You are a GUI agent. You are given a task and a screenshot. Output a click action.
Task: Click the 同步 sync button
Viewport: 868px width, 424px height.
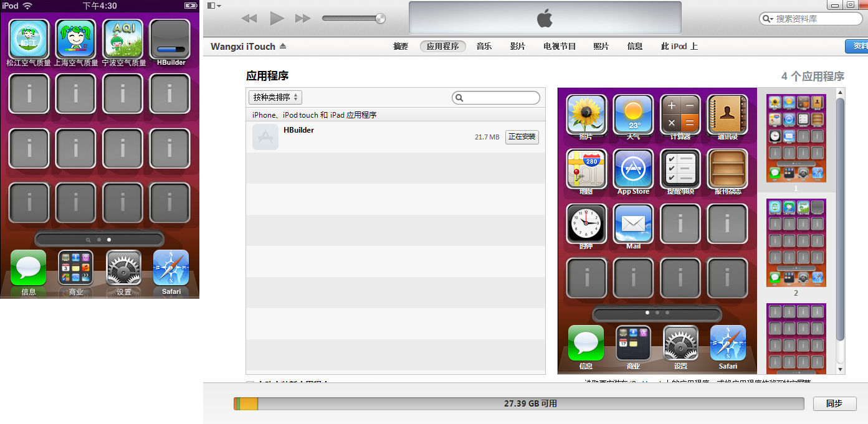pos(834,403)
